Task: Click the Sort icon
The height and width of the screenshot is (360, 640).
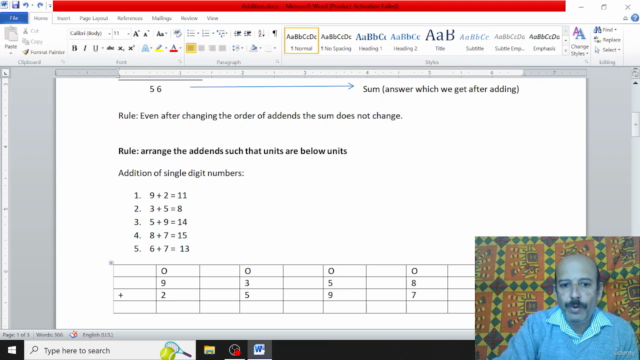Action: coord(261,33)
